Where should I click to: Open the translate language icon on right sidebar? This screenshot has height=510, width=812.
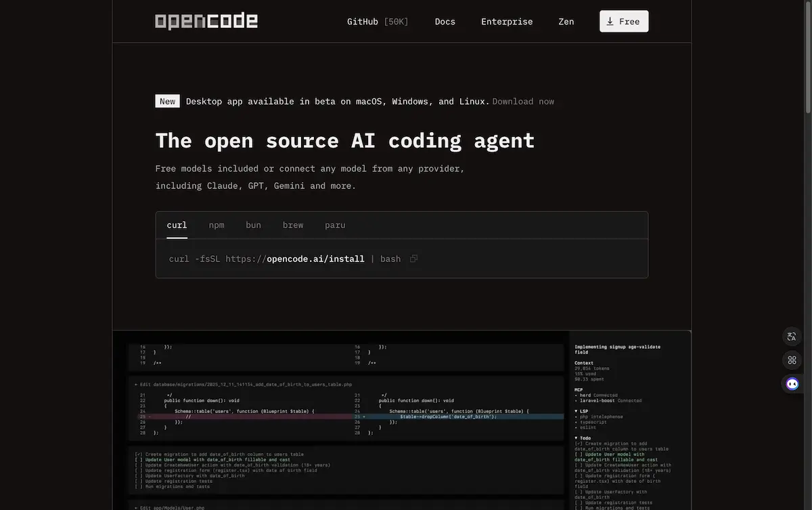[790, 335]
